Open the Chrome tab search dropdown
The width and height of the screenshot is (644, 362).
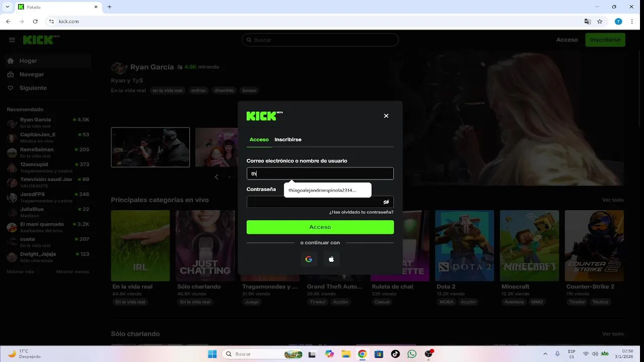(7, 7)
